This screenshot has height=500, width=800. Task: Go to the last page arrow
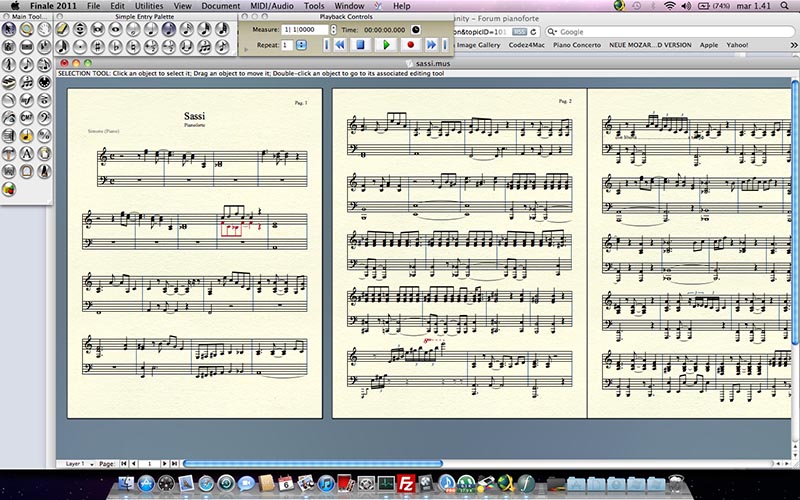coord(174,464)
